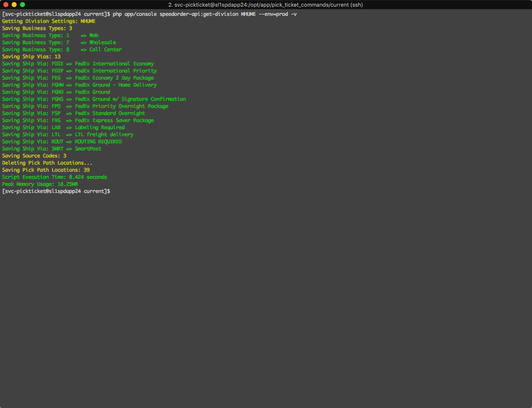This screenshot has height=408, width=532.
Task: Click the 'Deleting Pick Path Locations...' line
Action: pyautogui.click(x=47, y=163)
